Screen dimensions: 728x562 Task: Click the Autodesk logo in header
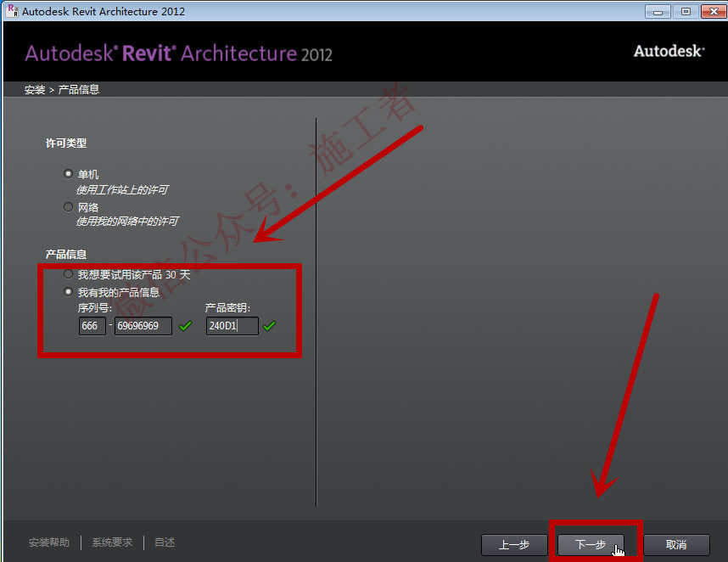[x=669, y=51]
